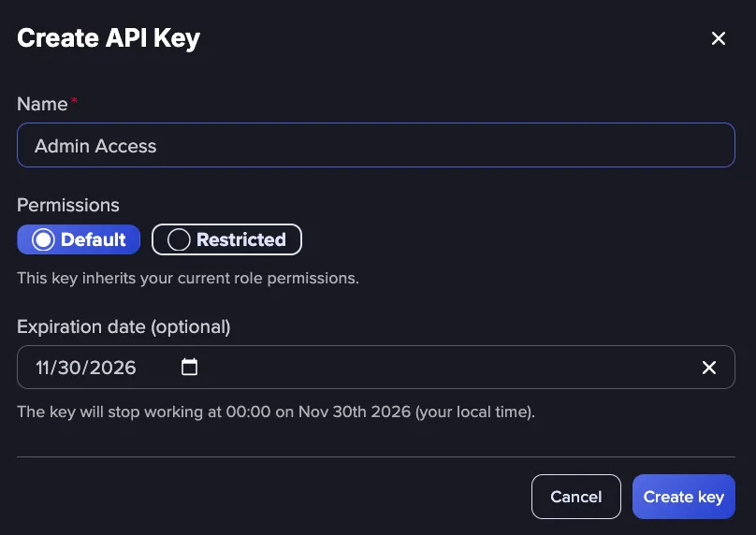Viewport: 756px width, 535px height.
Task: Clear the expiration date with X icon
Action: [709, 368]
